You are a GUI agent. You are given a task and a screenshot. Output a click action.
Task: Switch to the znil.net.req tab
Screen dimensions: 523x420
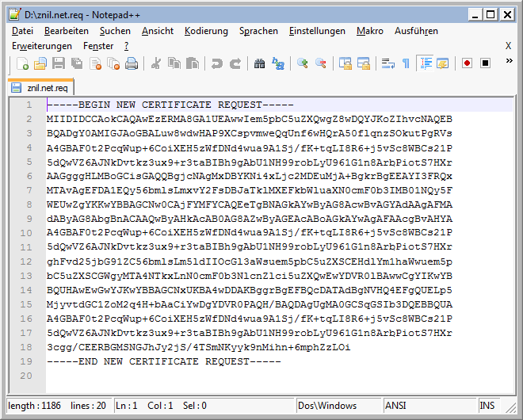coord(43,87)
